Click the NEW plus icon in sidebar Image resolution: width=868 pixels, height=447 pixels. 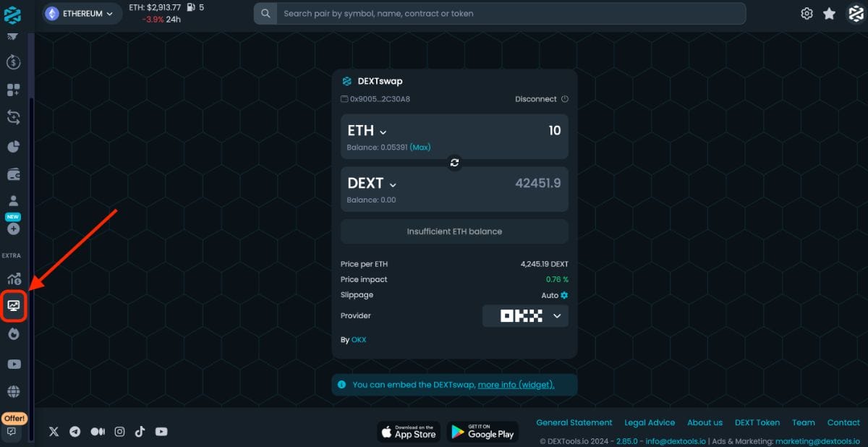point(13,229)
